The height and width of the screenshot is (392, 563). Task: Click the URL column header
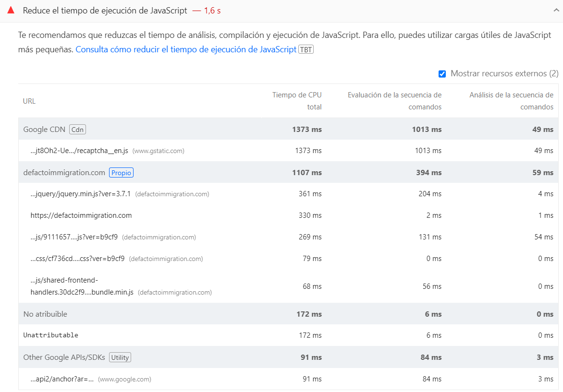point(29,101)
